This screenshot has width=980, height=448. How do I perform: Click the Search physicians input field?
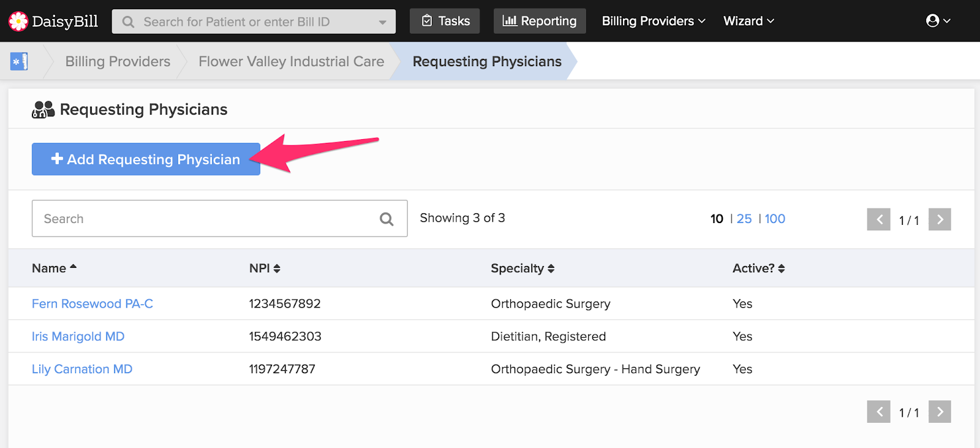pyautogui.click(x=219, y=218)
